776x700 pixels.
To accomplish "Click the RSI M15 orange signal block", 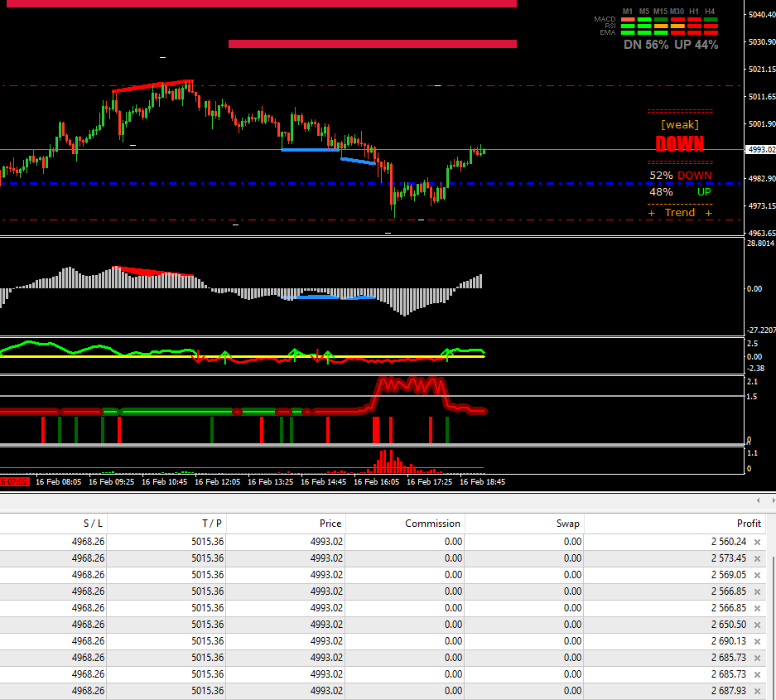I will (660, 26).
